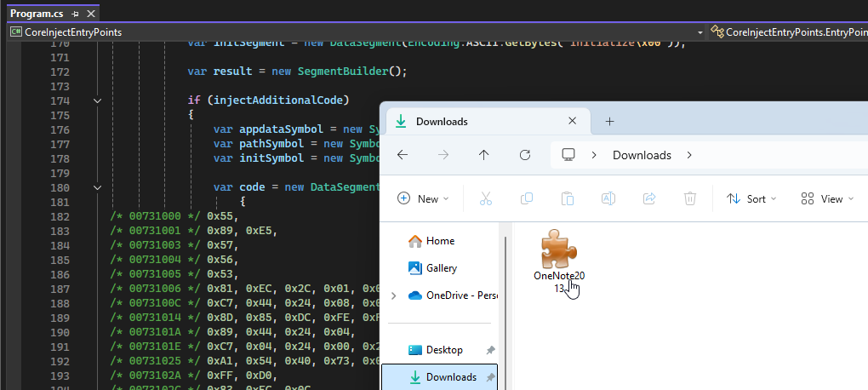868x390 pixels.
Task: Click the Share icon in Explorer toolbar
Action: [649, 198]
